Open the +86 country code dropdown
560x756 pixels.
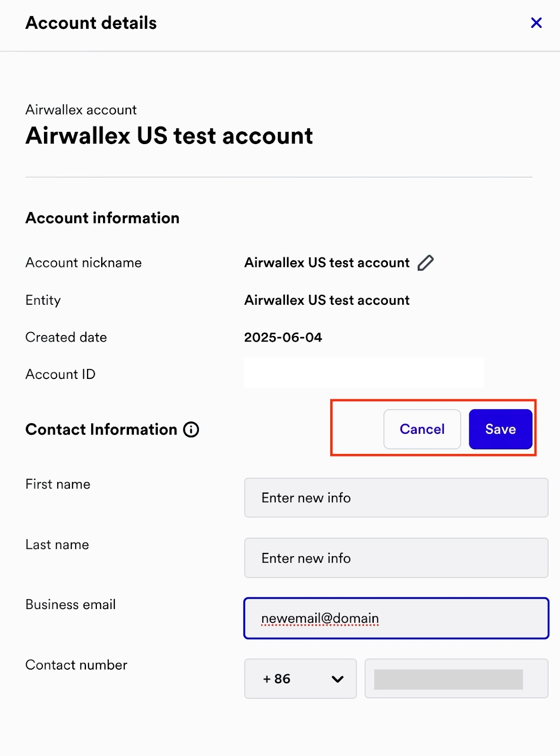coord(300,679)
